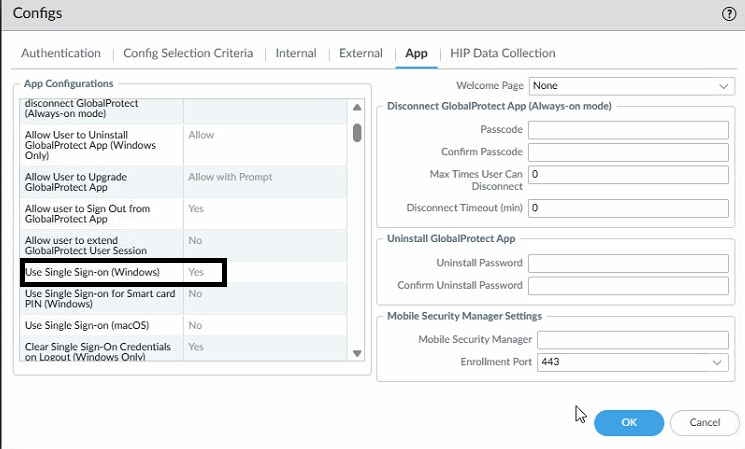745x449 pixels.
Task: Select Allow user to Sign Out from GlobalProtect App
Action: 183,214
